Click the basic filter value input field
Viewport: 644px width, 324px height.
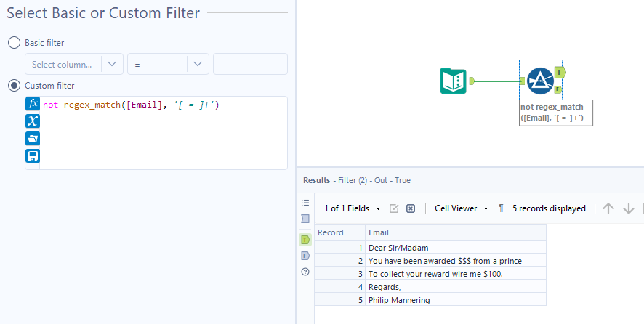(x=250, y=65)
